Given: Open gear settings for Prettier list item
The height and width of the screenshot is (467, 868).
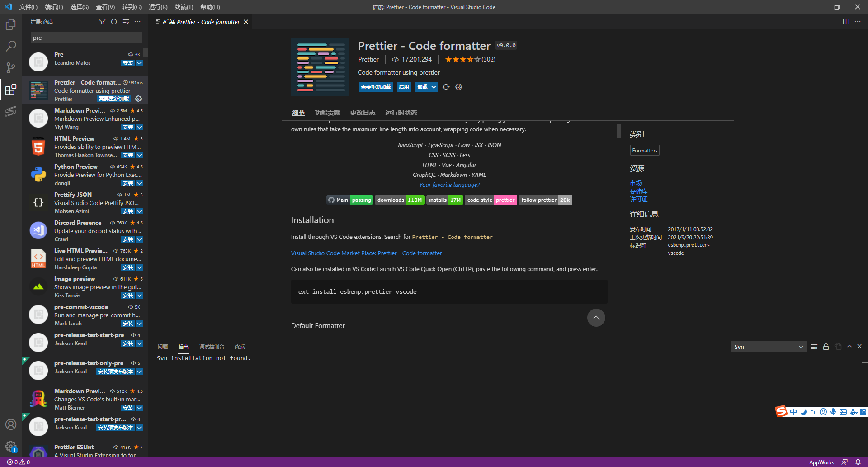Looking at the screenshot, I should (138, 99).
